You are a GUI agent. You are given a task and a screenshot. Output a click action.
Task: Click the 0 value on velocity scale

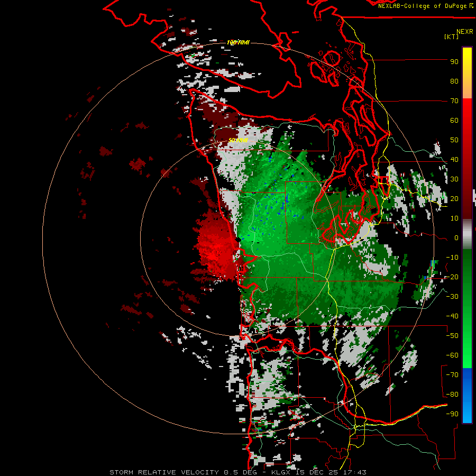coord(456,238)
